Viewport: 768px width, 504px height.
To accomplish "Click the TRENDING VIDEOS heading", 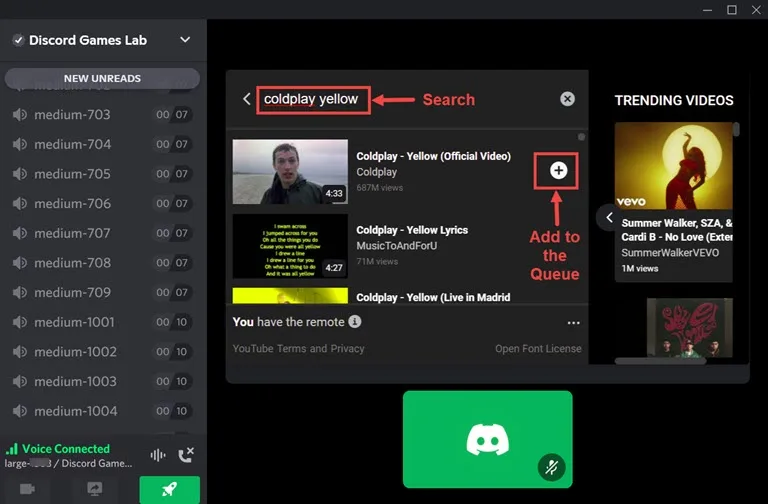I will (674, 100).
